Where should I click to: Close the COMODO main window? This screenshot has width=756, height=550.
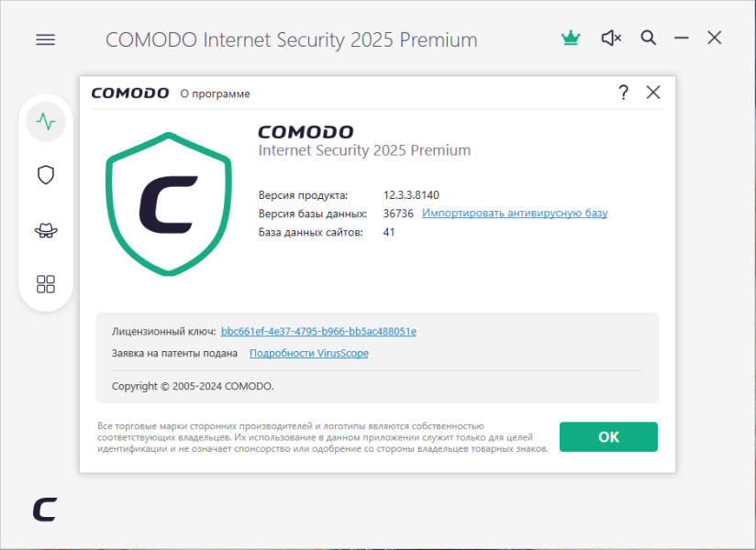pos(715,38)
